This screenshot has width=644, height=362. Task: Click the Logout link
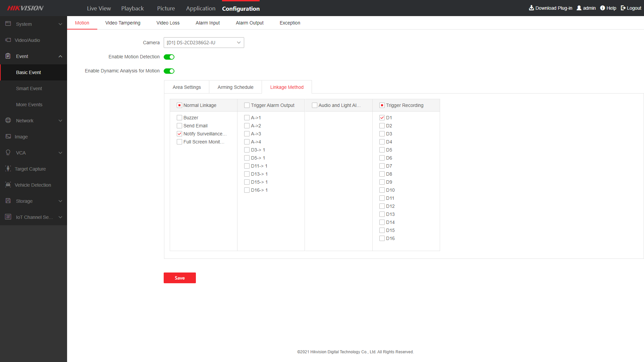(x=631, y=8)
